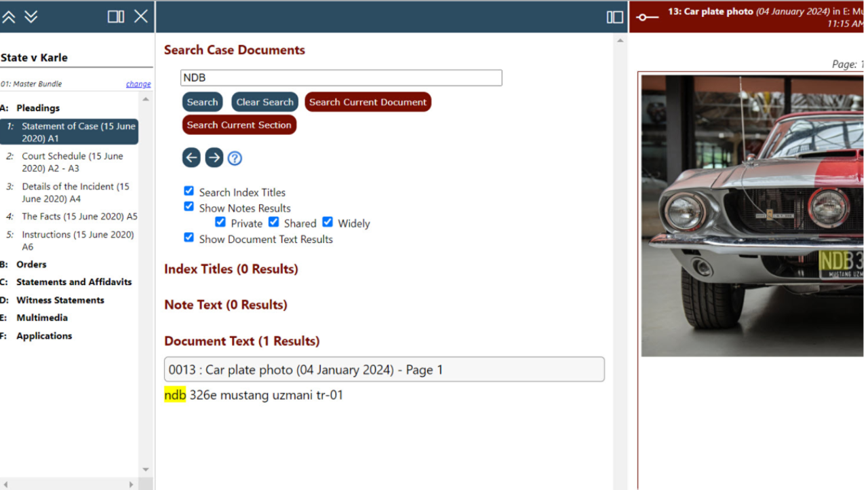
Task: Click the search panel layout toggle icon
Action: [614, 17]
